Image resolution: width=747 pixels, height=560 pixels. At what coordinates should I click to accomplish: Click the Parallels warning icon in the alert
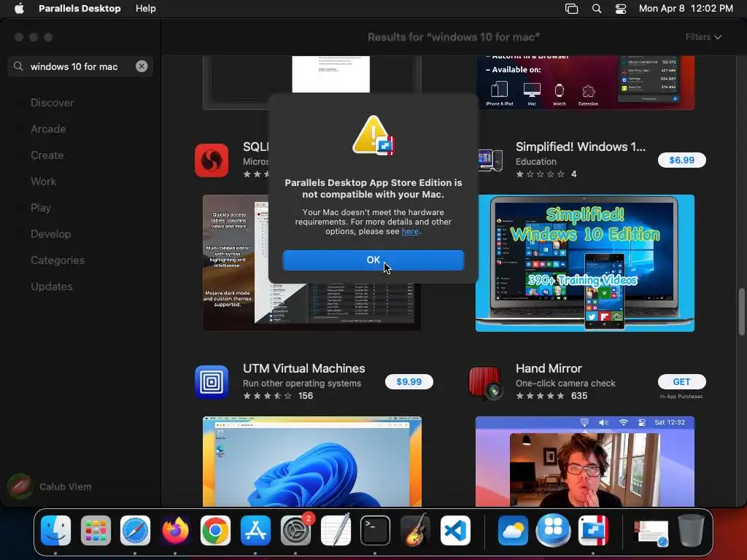coord(373,135)
